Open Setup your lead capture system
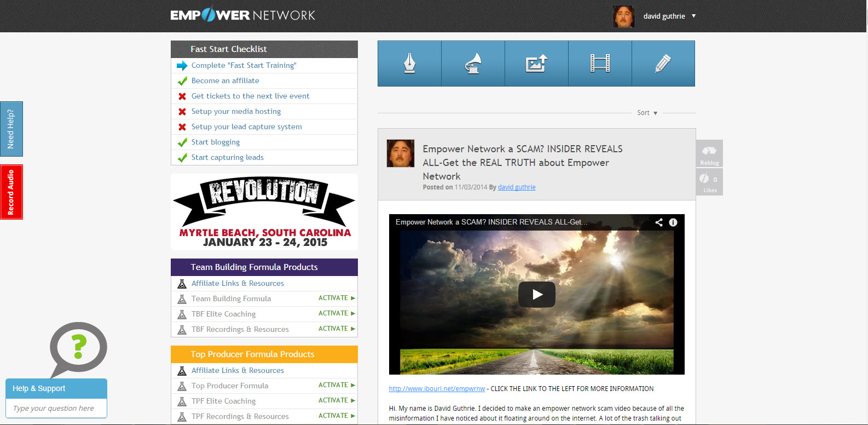868x425 pixels. point(246,127)
